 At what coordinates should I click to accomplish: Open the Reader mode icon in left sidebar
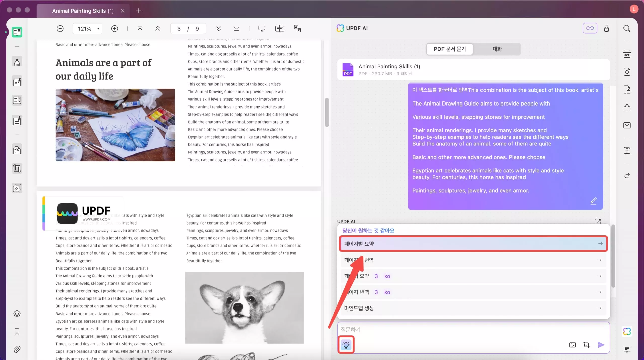(17, 32)
